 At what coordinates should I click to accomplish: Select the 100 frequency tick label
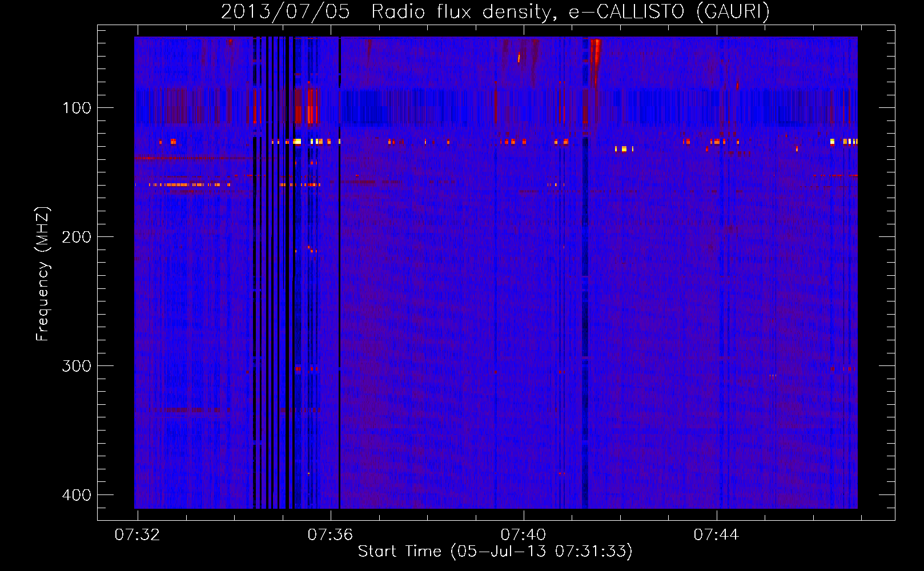pyautogui.click(x=77, y=108)
